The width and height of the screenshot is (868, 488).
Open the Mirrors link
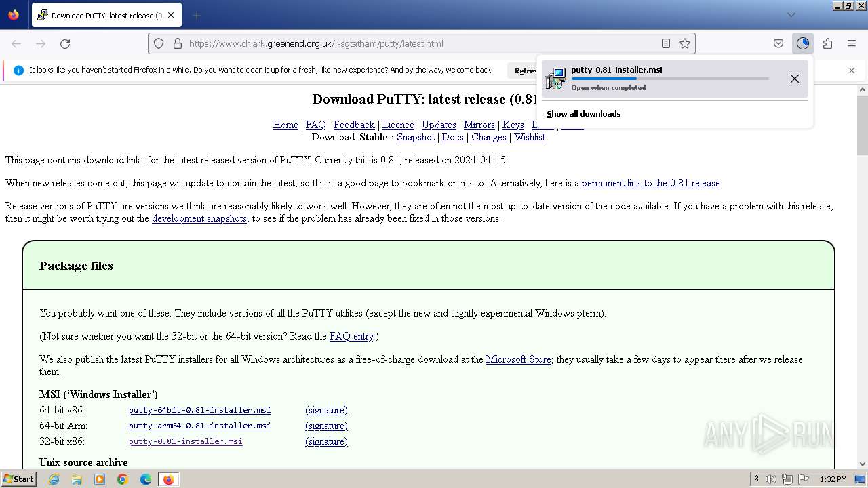(479, 125)
